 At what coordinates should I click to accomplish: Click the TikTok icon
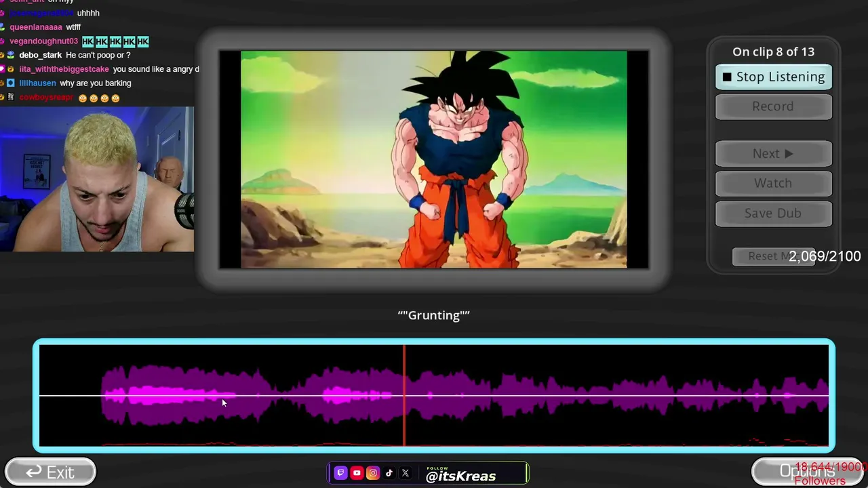[389, 473]
